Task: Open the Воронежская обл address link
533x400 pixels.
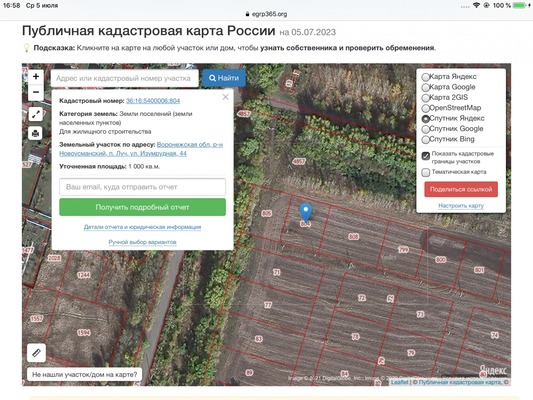Action: [x=141, y=149]
